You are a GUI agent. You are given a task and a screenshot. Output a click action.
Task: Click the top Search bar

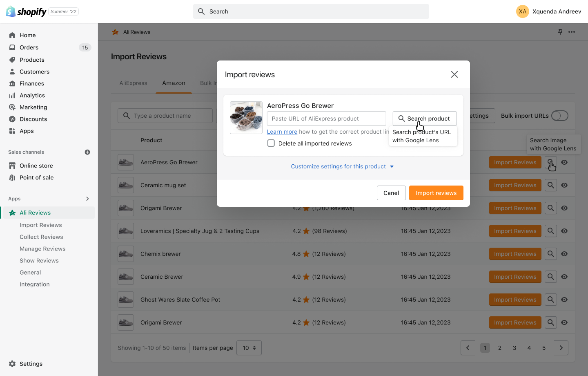click(x=311, y=11)
